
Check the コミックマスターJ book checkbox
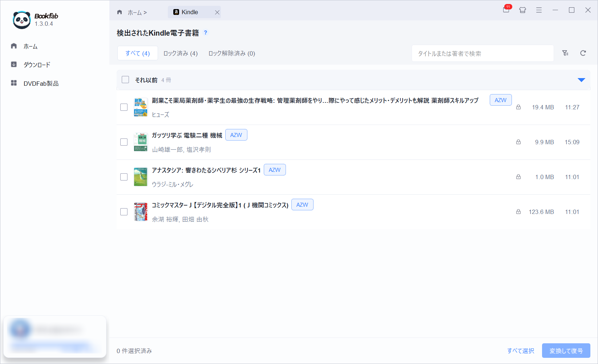(x=124, y=212)
